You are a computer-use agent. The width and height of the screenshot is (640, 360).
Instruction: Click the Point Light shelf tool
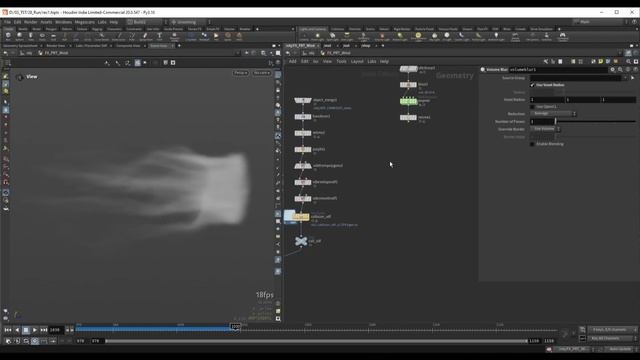(317, 37)
